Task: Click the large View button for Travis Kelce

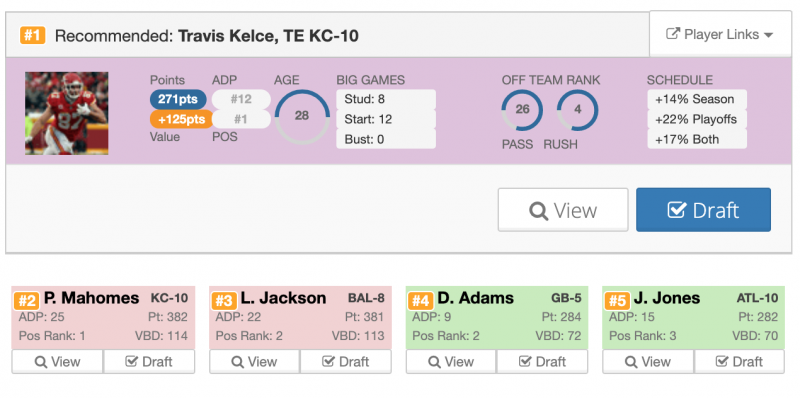Action: point(563,210)
